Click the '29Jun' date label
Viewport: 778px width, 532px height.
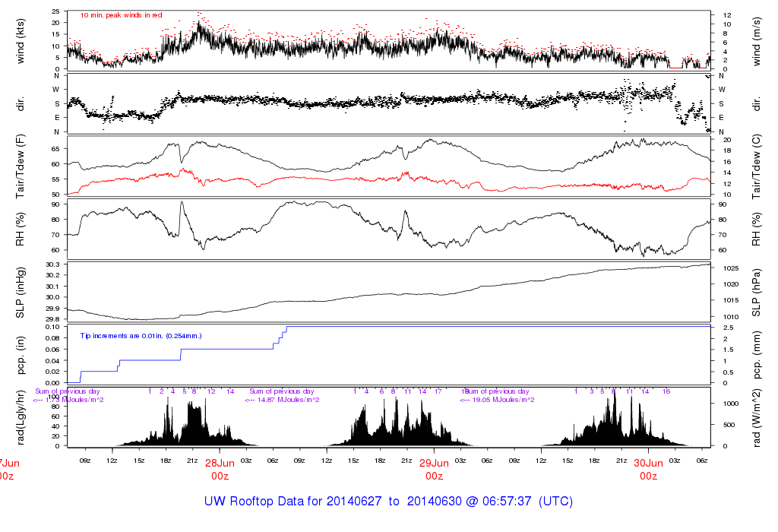(434, 463)
